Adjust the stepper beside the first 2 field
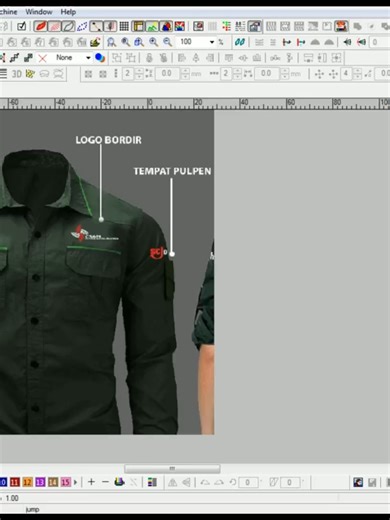The image size is (390, 520). (139, 74)
